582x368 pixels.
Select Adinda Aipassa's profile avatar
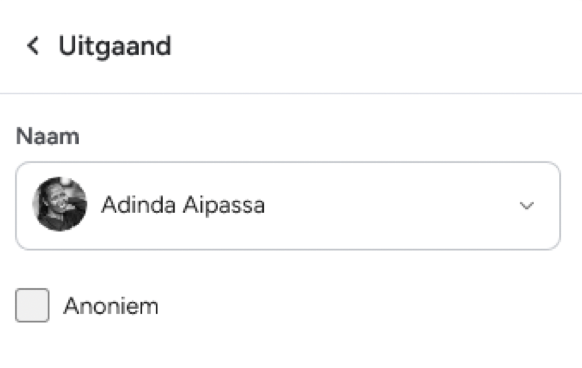click(60, 204)
